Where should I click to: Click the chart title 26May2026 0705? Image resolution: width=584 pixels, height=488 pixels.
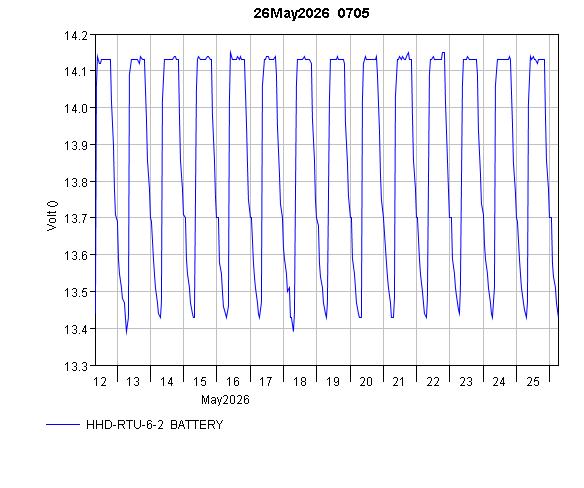pyautogui.click(x=311, y=13)
